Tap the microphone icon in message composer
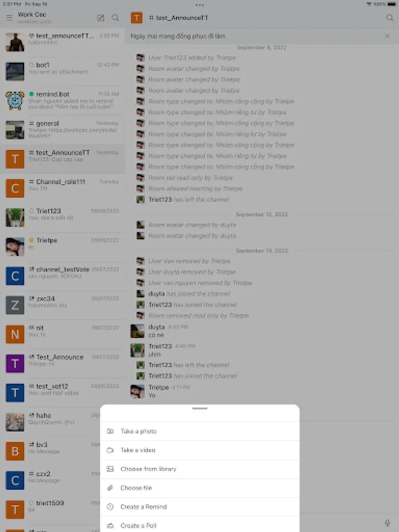This screenshot has height=532, width=399. tap(387, 523)
